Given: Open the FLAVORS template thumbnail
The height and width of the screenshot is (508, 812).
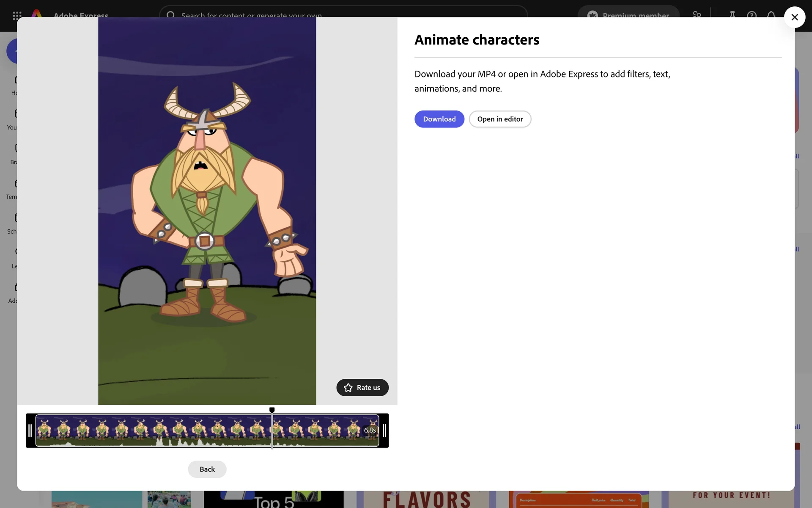Looking at the screenshot, I should click(x=426, y=499).
